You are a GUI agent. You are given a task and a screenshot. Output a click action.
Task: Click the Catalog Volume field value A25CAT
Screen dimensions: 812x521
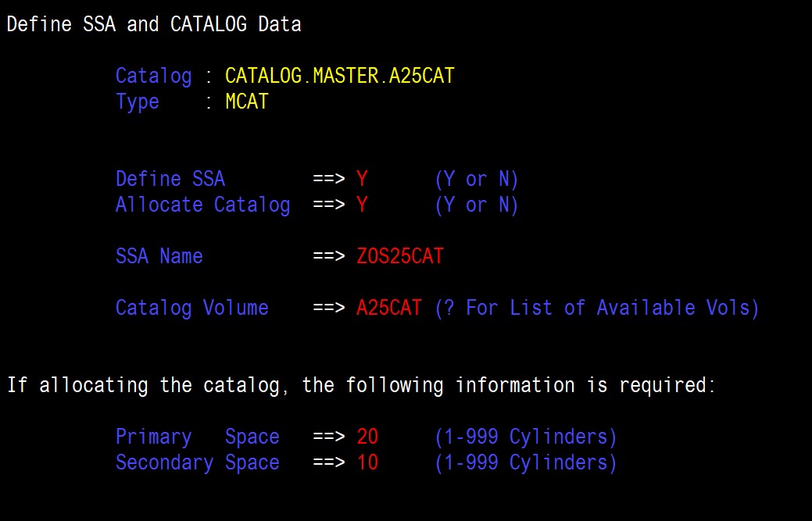point(388,309)
